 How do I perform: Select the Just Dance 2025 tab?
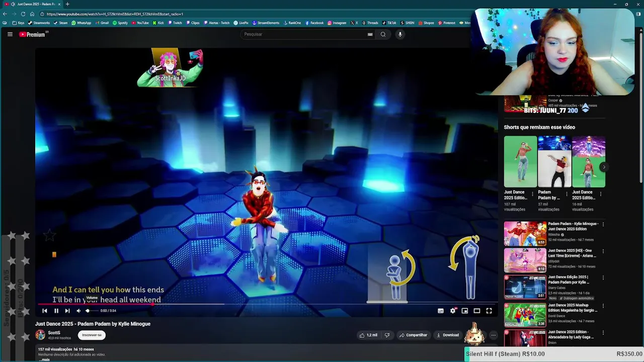(x=36, y=4)
